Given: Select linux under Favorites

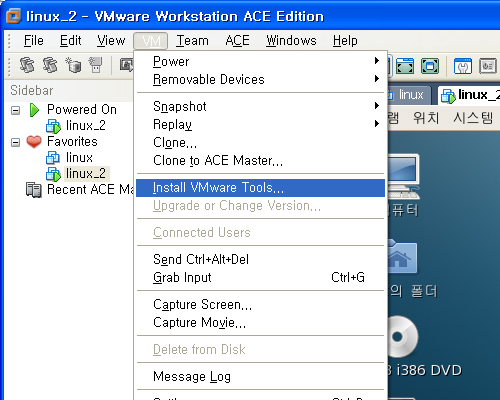Looking at the screenshot, I should point(79,157).
